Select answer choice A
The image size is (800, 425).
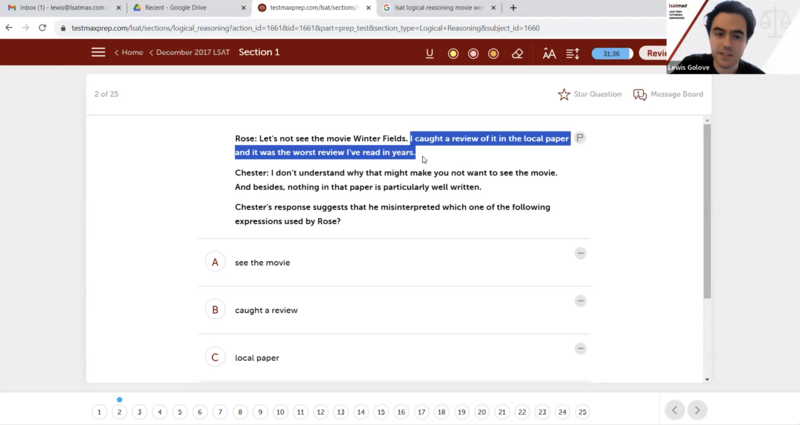point(214,262)
